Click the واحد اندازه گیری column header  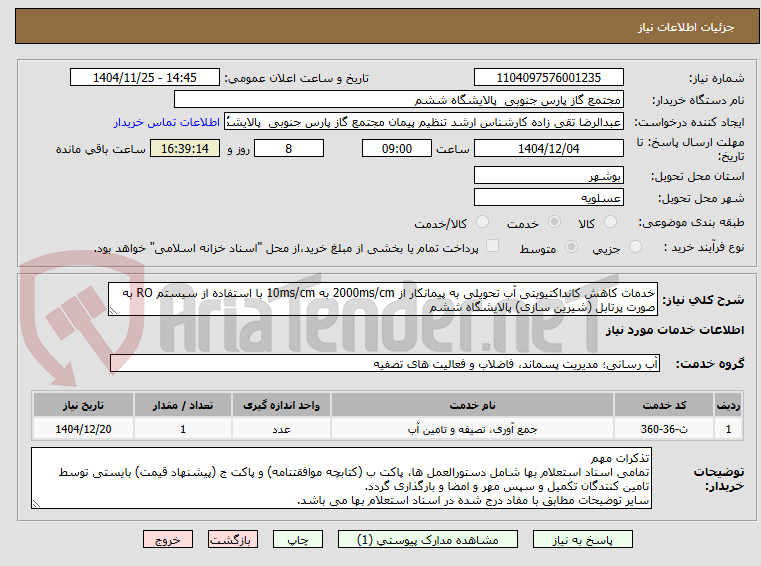pyautogui.click(x=281, y=405)
